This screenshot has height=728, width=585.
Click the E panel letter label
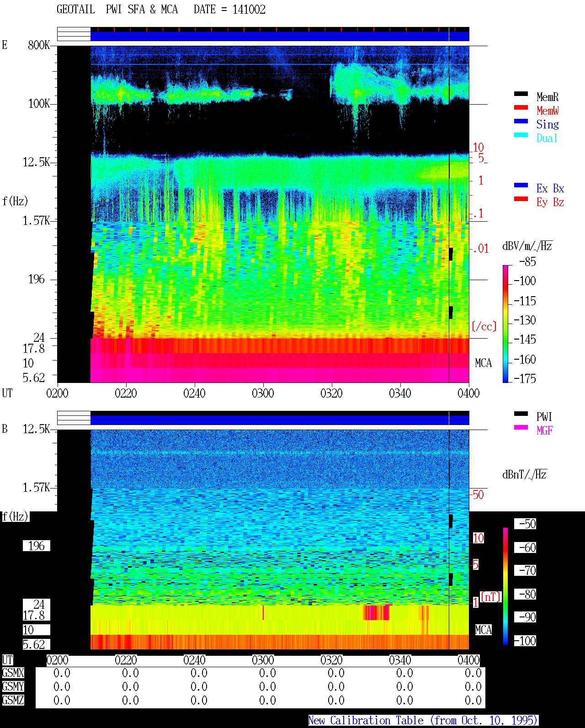[5, 45]
